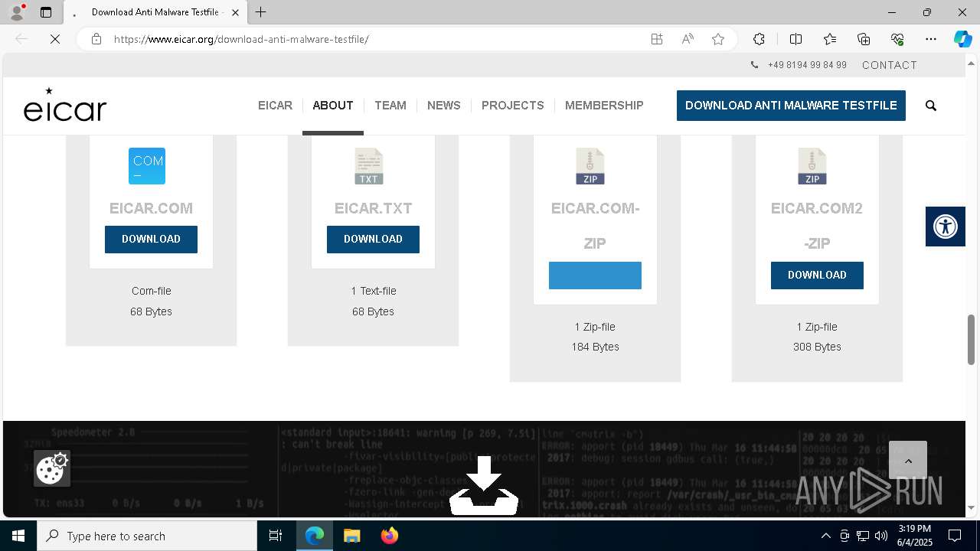Open Browser essentials heart icon
The height and width of the screenshot is (551, 980).
[x=897, y=39]
